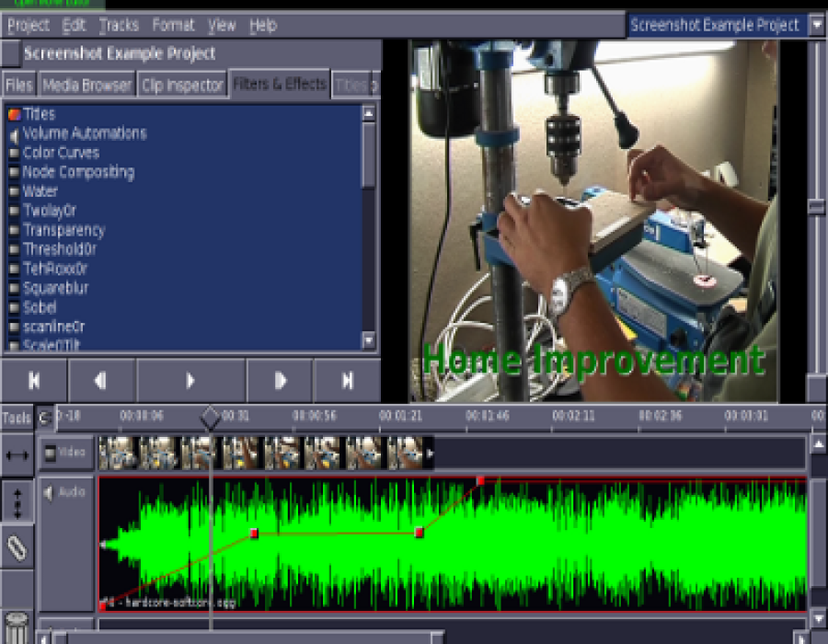The image size is (828, 644).
Task: Click the Color Curves filter icon
Action: [x=14, y=153]
